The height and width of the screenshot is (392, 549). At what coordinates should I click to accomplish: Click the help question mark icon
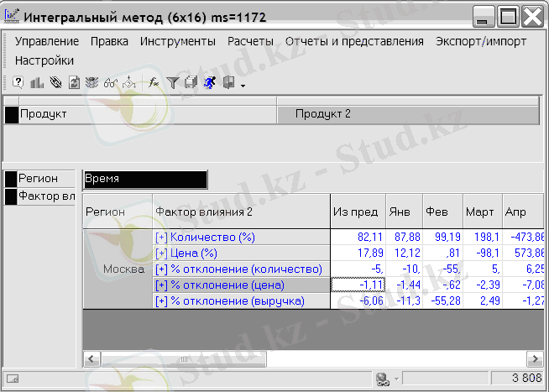tap(18, 82)
